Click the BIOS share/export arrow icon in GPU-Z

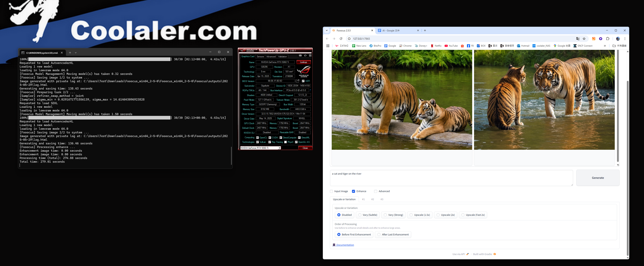coord(297,81)
